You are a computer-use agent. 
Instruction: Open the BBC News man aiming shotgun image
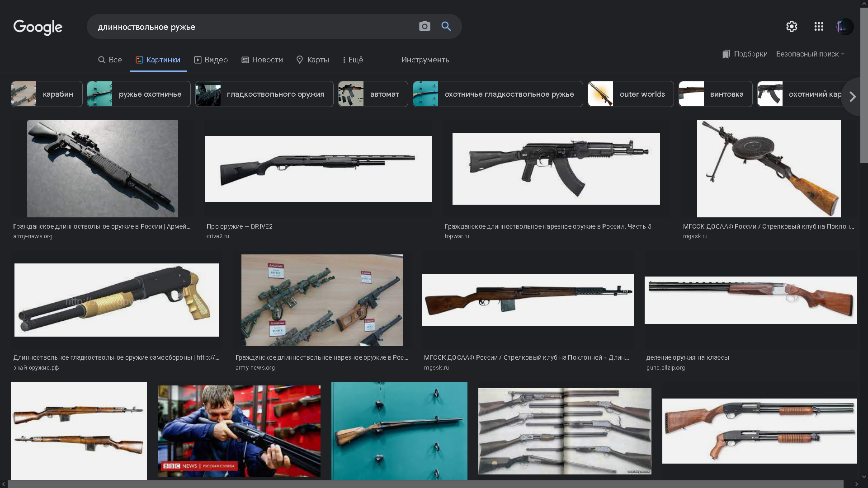239,431
